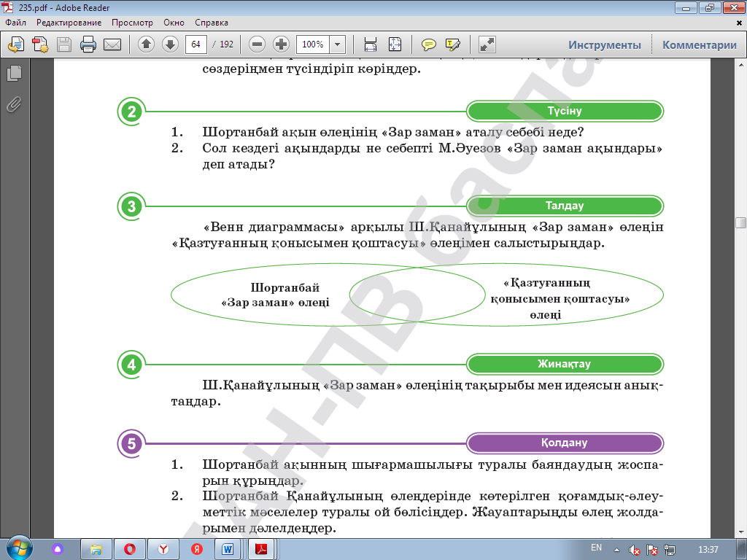The width and height of the screenshot is (747, 560).
Task: Open the Просмотр menu
Action: 133,23
